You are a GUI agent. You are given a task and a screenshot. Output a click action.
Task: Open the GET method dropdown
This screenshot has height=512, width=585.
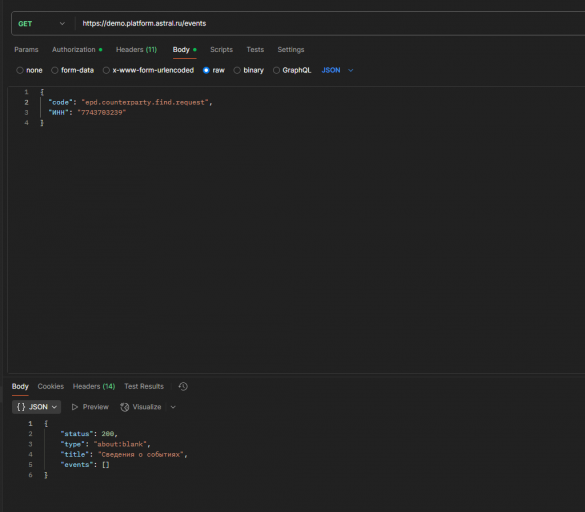point(41,24)
